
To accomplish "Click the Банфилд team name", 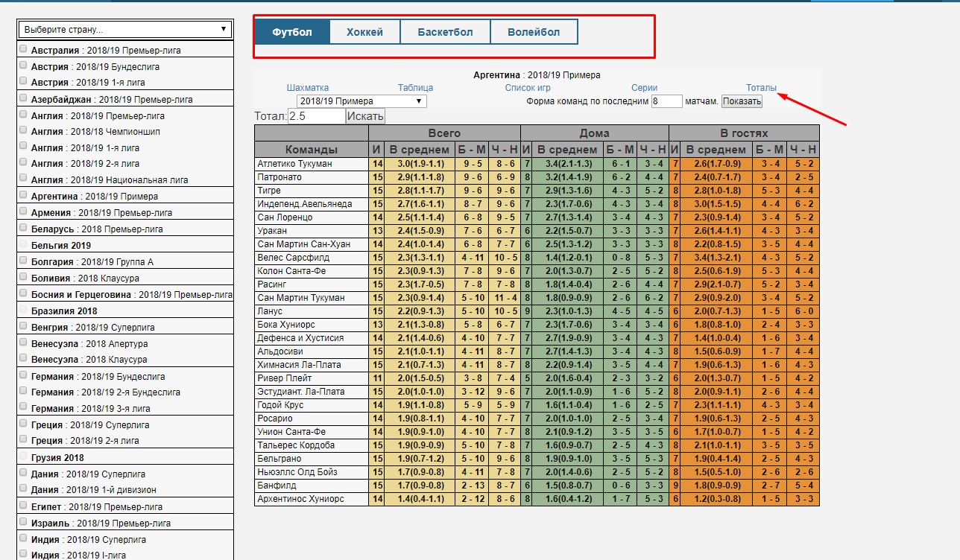I will [276, 486].
